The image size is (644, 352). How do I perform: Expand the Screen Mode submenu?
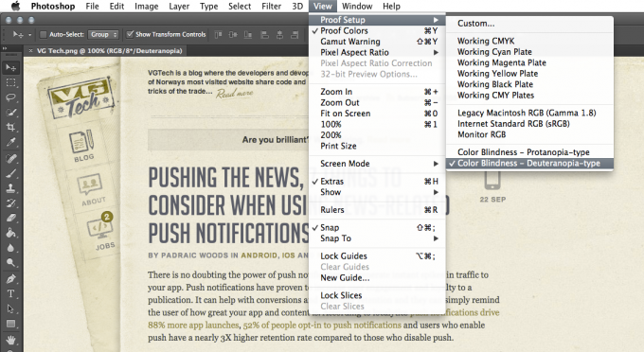click(x=377, y=164)
